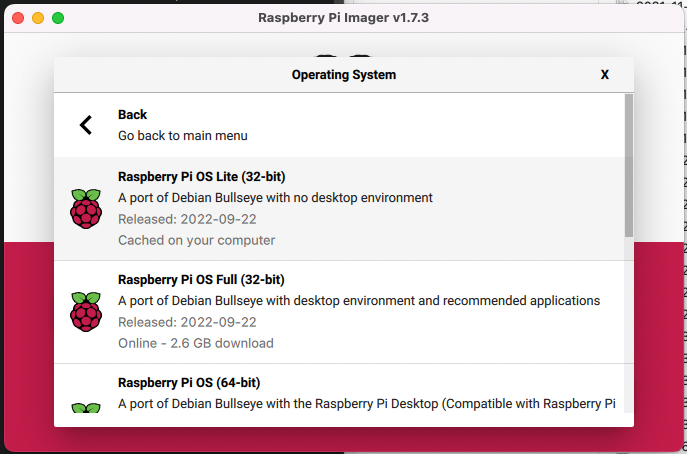Screen dimensions: 687x454
Task: Click the OS list scrollbar thumb
Action: tap(629, 165)
